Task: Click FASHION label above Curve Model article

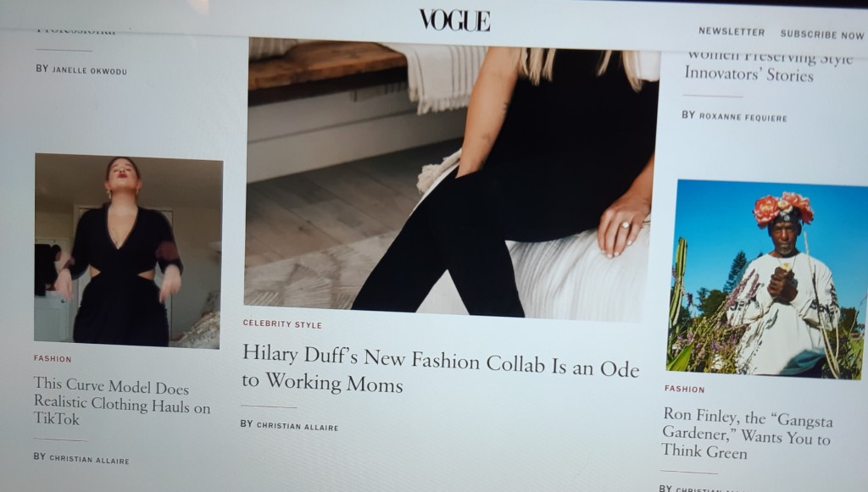Action: pos(53,359)
